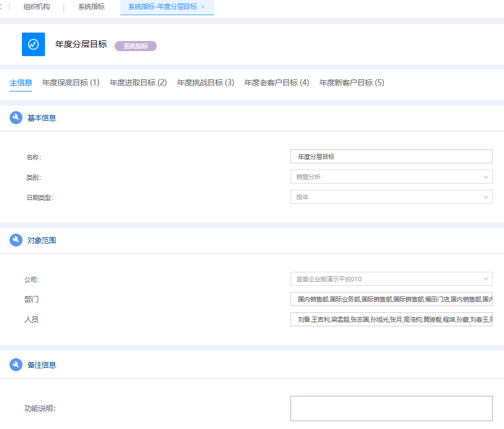This screenshot has width=504, height=429.
Task: Open the 年度进取目标 (2) tab
Action: [138, 83]
